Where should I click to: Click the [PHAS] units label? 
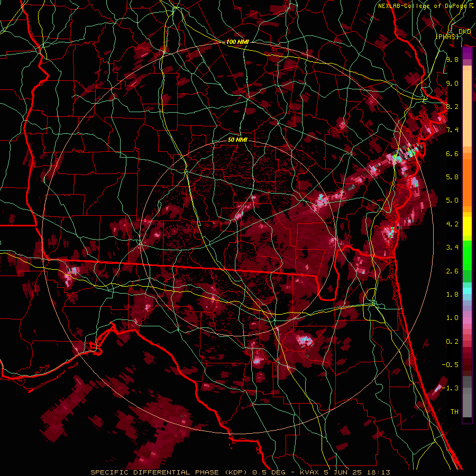pos(447,36)
